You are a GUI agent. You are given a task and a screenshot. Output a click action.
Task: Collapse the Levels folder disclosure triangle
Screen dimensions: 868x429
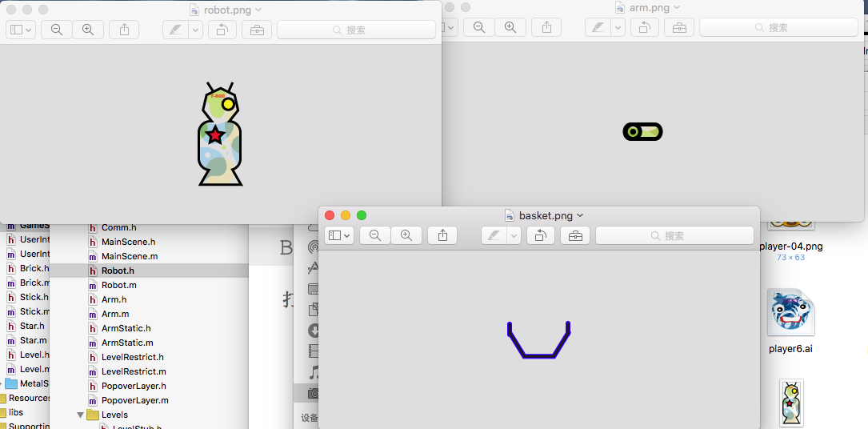pos(81,415)
